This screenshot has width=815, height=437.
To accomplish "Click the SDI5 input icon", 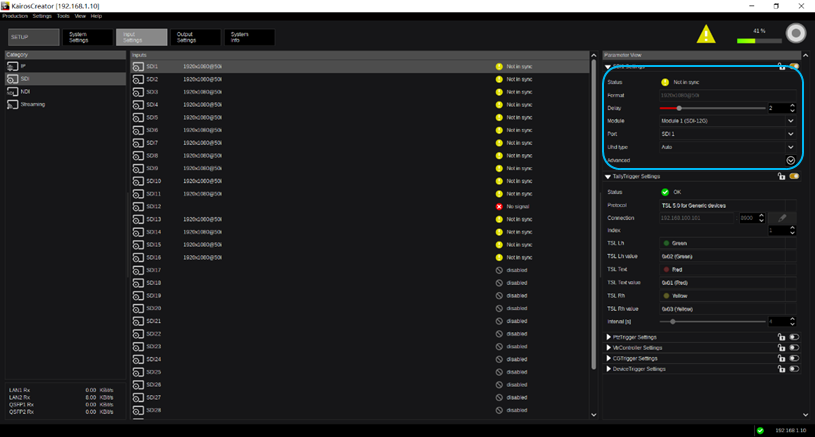I will click(x=138, y=117).
